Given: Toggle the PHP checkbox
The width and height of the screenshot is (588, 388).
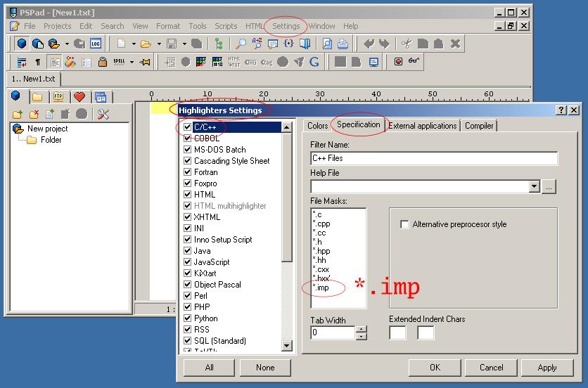Looking at the screenshot, I should [x=188, y=307].
